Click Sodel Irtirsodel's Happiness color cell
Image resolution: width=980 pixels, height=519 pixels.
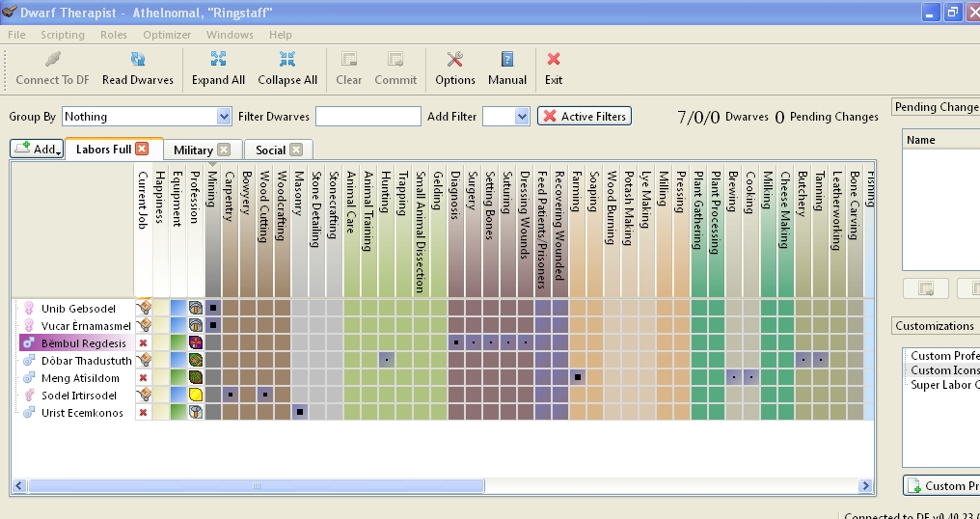161,396
